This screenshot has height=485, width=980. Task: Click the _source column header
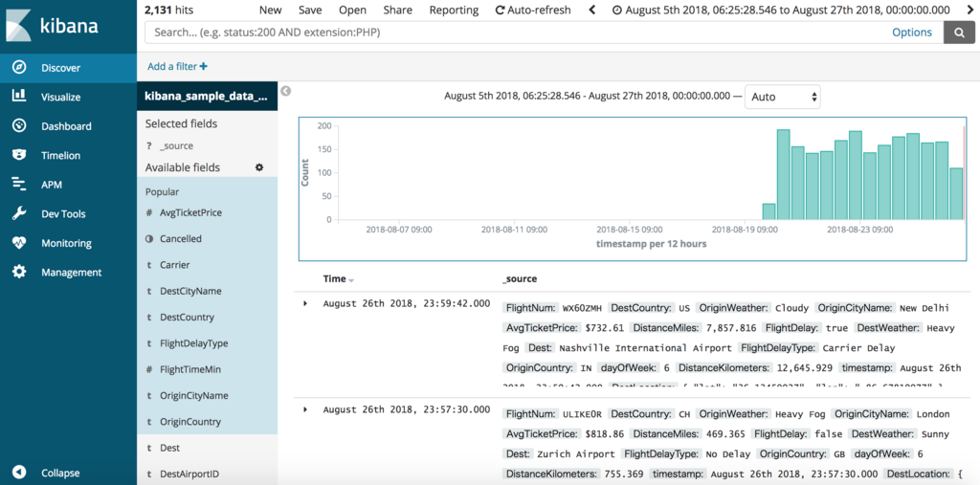[x=519, y=278]
